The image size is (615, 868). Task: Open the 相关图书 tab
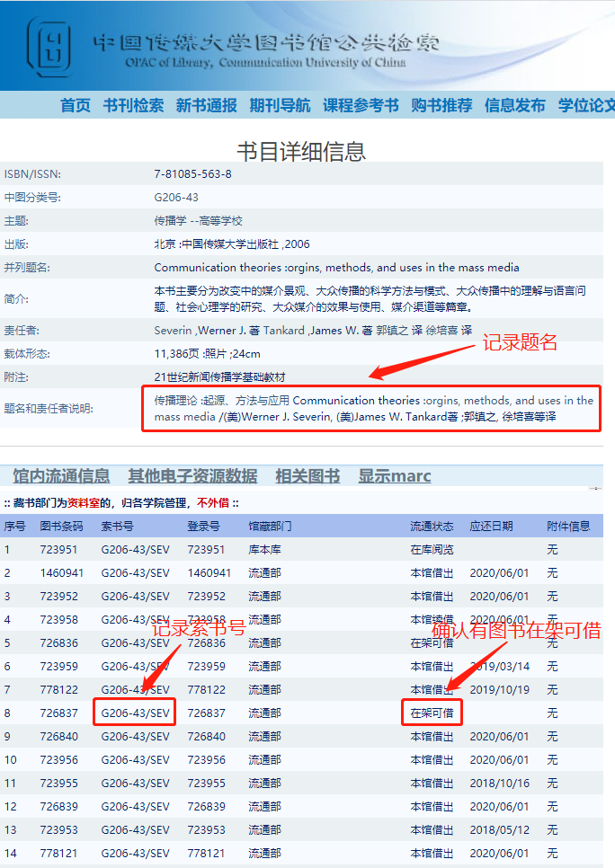click(x=307, y=476)
